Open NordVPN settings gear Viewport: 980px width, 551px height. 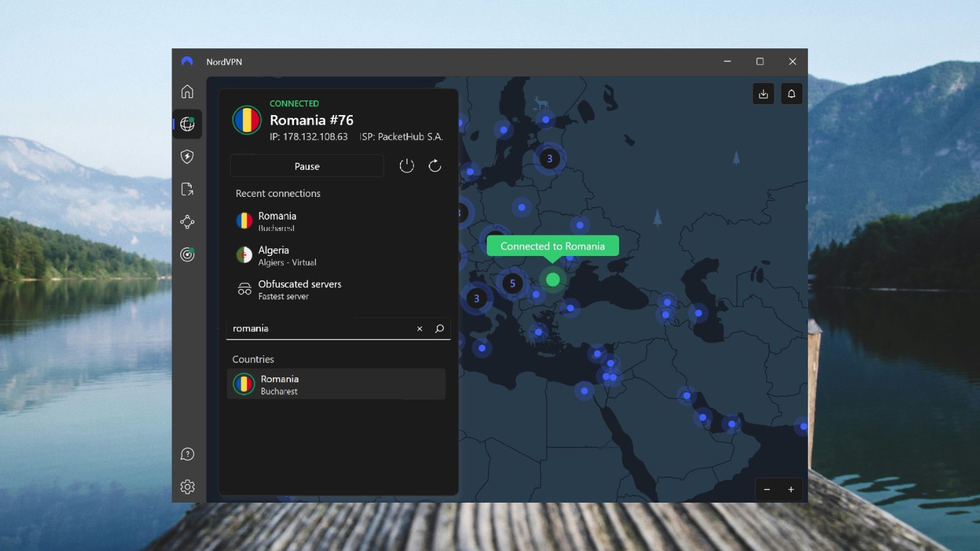(187, 486)
